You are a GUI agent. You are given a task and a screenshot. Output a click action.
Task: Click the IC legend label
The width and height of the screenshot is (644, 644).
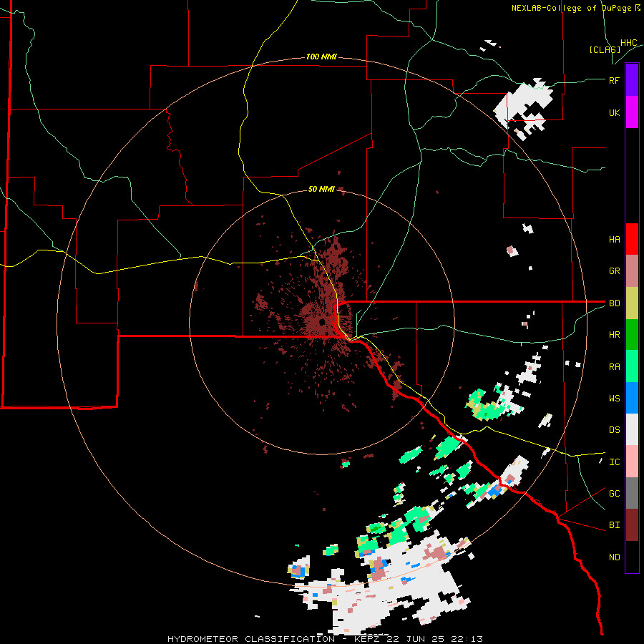point(614,462)
